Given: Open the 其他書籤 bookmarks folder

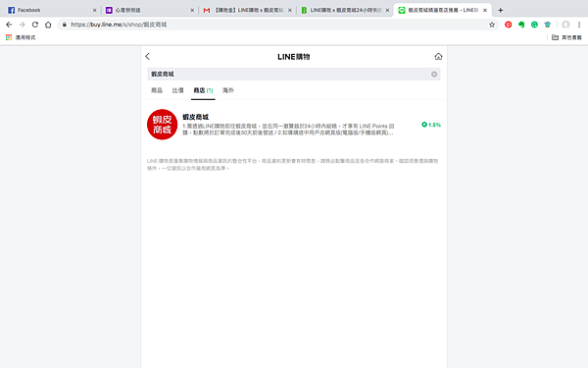Looking at the screenshot, I should [566, 37].
